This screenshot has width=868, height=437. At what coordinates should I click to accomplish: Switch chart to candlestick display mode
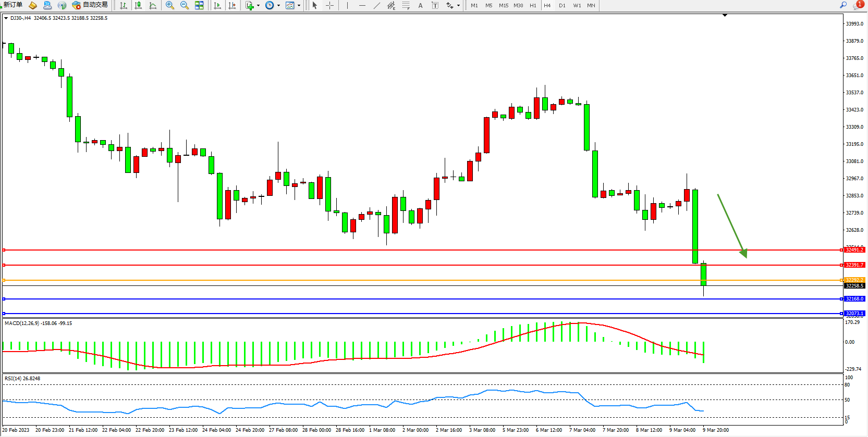point(138,5)
